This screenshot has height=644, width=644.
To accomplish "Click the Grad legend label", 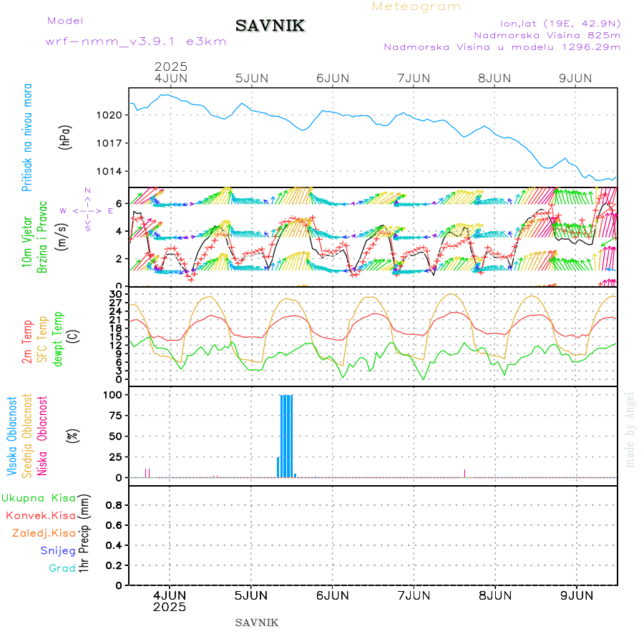I will pyautogui.click(x=62, y=568).
